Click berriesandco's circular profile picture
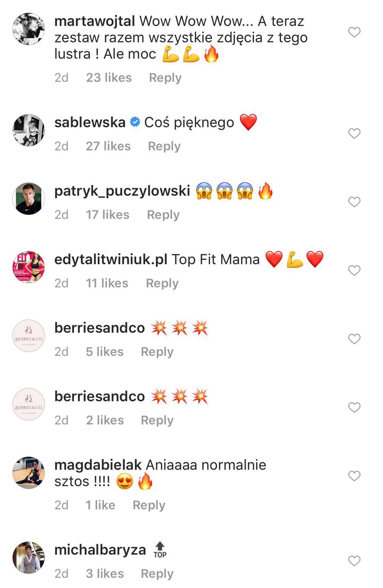The image size is (383, 588). pyautogui.click(x=29, y=336)
